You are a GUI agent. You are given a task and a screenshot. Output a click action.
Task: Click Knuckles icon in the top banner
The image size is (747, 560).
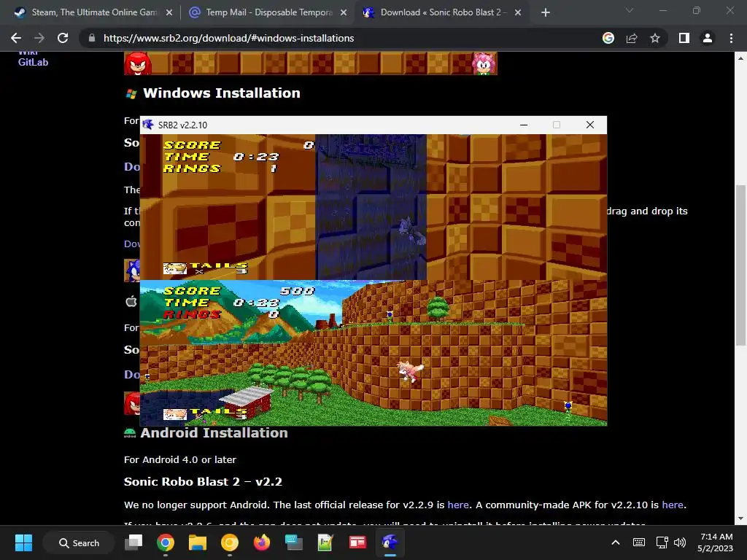138,63
